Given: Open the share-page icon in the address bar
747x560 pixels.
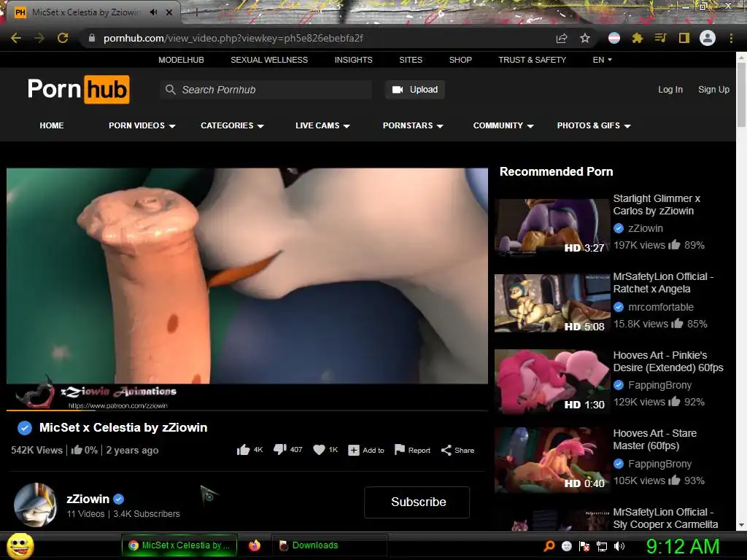Looking at the screenshot, I should pos(562,38).
